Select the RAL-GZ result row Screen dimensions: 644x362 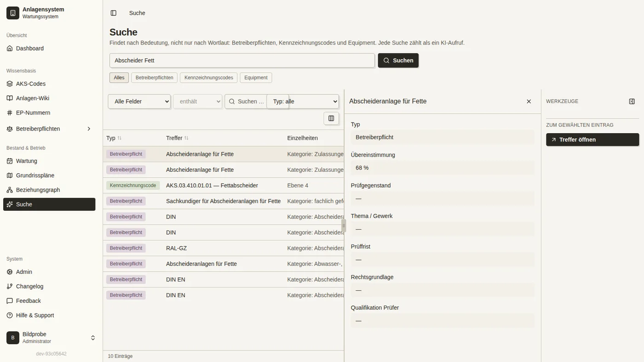point(224,248)
